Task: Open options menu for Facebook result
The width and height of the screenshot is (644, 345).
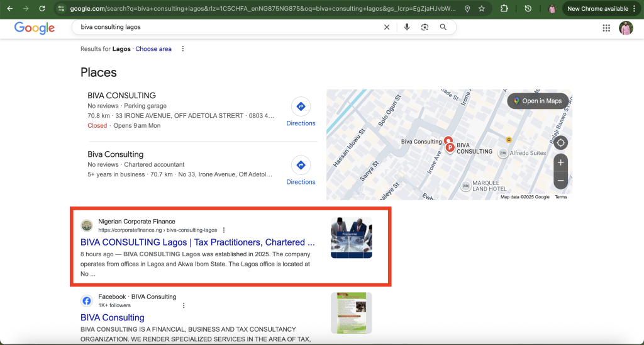Action: tap(184, 305)
